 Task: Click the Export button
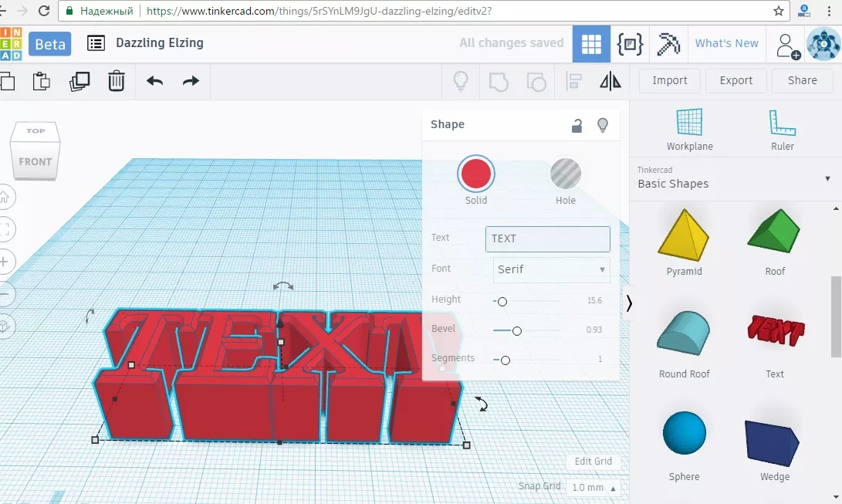click(735, 80)
